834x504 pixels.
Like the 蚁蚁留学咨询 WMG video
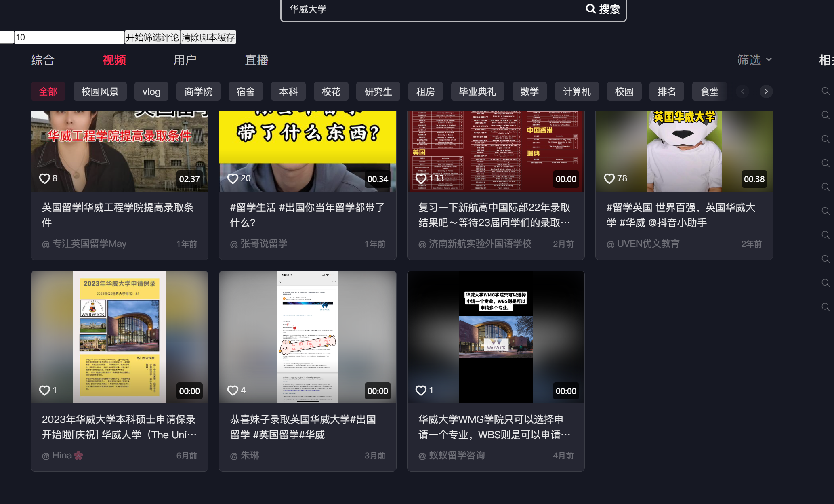[x=421, y=391]
